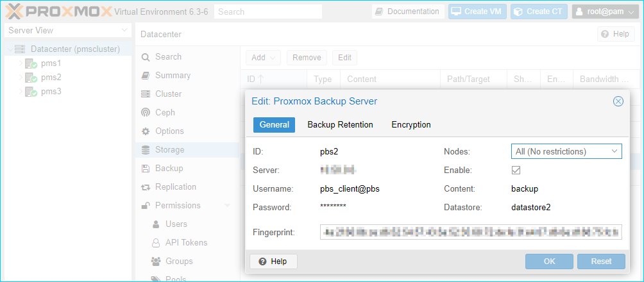Expand the pms2 node
Screen dimensions: 644x282
tap(21, 77)
